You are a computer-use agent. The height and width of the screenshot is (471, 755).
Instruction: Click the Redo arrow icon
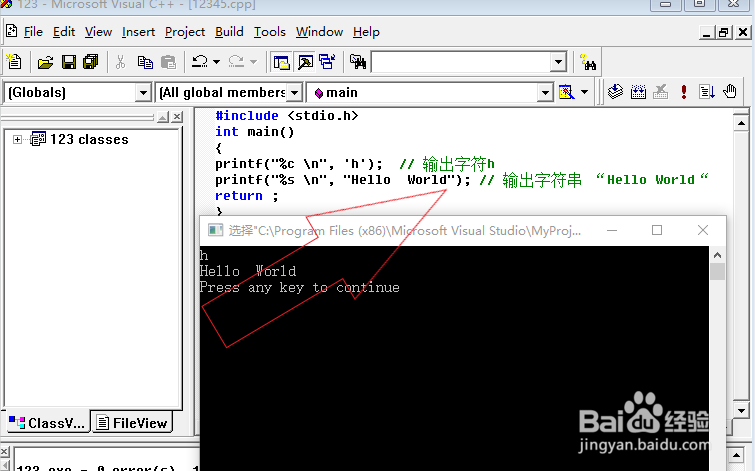coord(236,62)
